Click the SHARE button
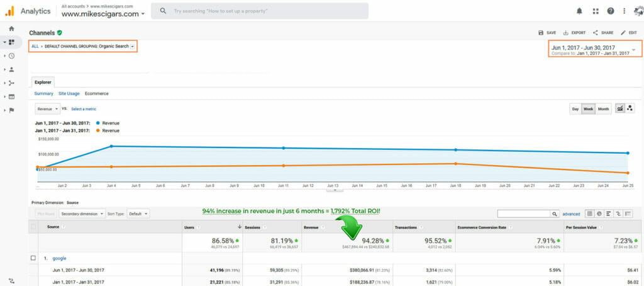Image resolution: width=644 pixels, height=286 pixels. (x=603, y=33)
